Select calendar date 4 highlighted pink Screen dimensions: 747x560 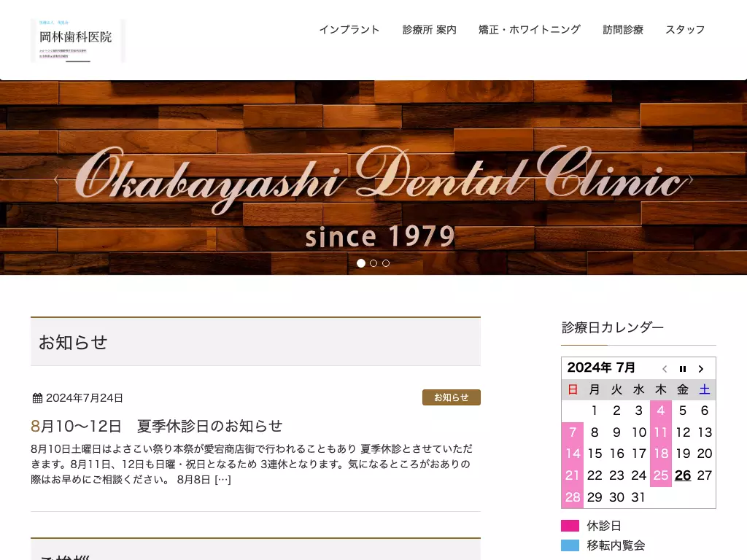[661, 411]
